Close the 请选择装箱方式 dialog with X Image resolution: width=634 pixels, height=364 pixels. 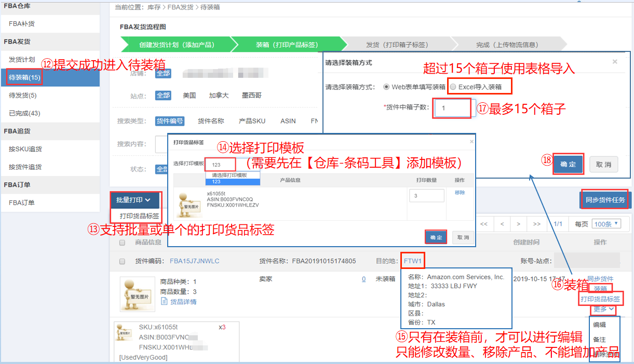pyautogui.click(x=615, y=62)
